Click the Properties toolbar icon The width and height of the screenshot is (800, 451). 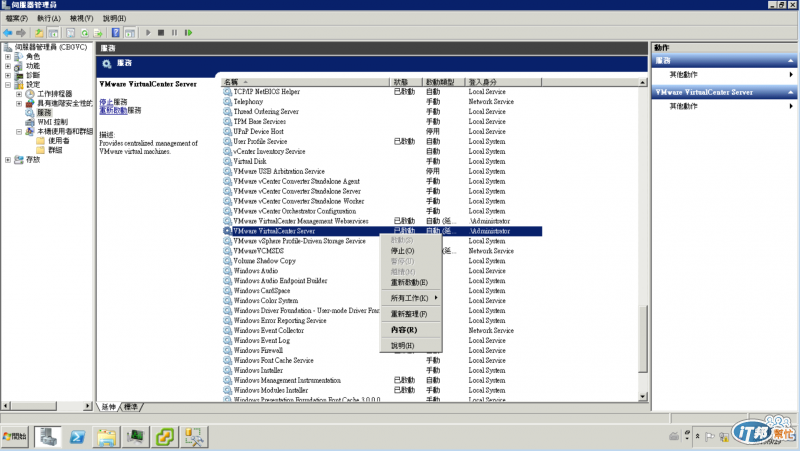70,33
